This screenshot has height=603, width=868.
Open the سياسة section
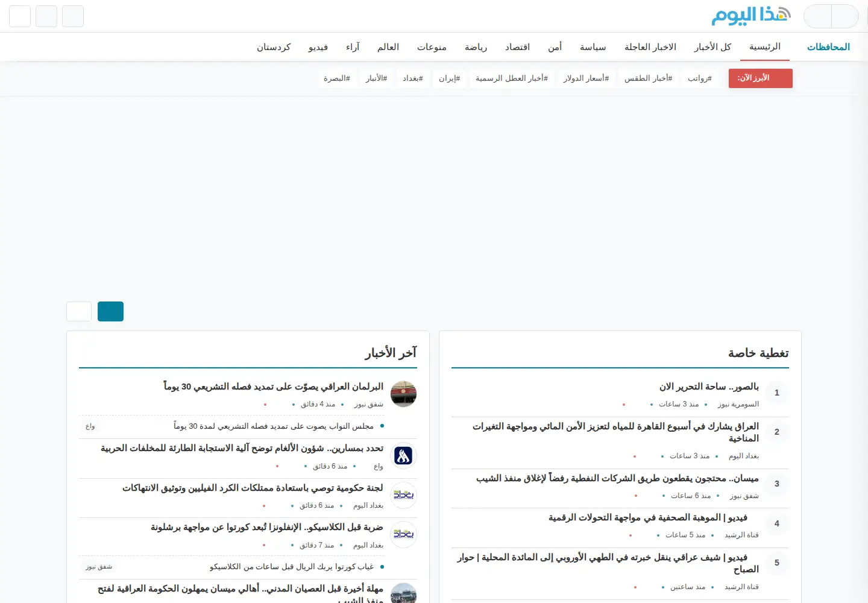click(593, 47)
